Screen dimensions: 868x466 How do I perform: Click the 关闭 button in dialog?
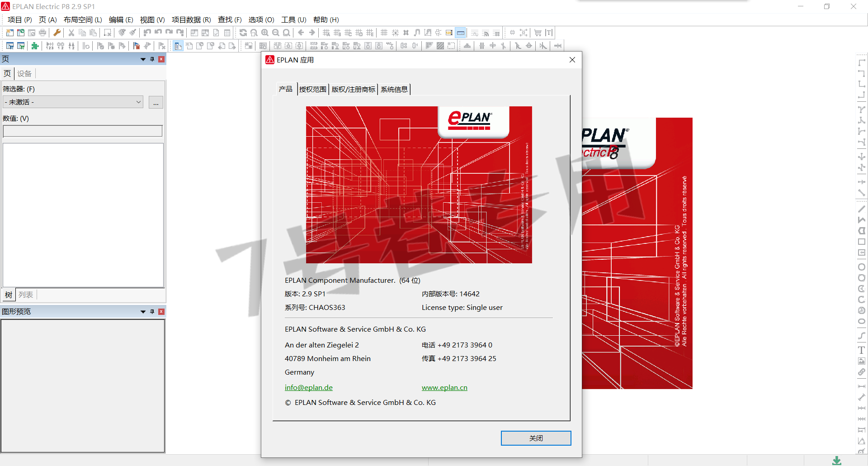(x=536, y=438)
